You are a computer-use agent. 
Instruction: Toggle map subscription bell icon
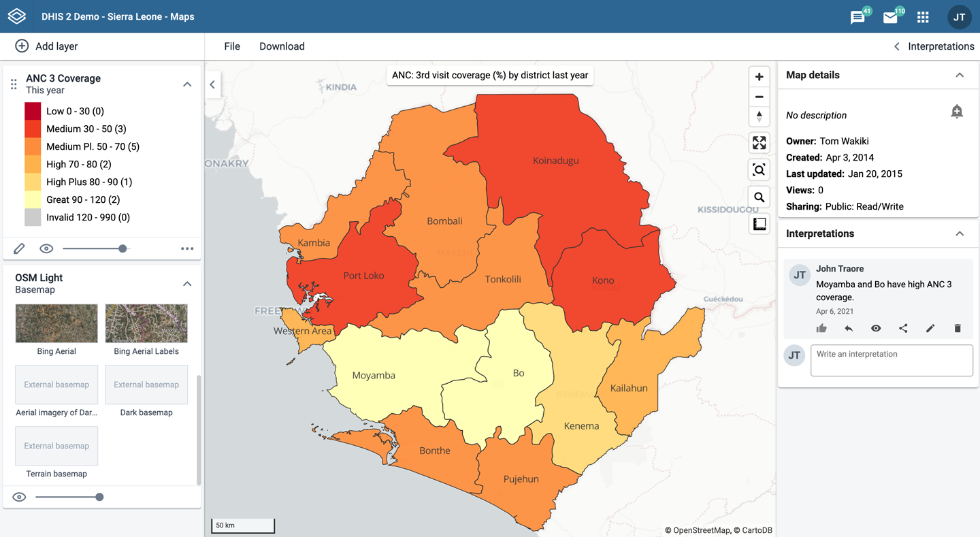tap(957, 112)
